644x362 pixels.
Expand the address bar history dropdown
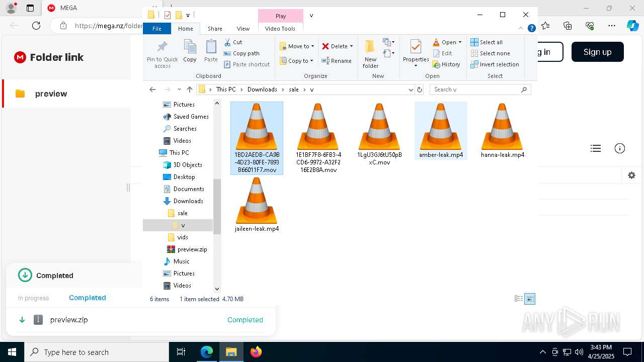411,89
